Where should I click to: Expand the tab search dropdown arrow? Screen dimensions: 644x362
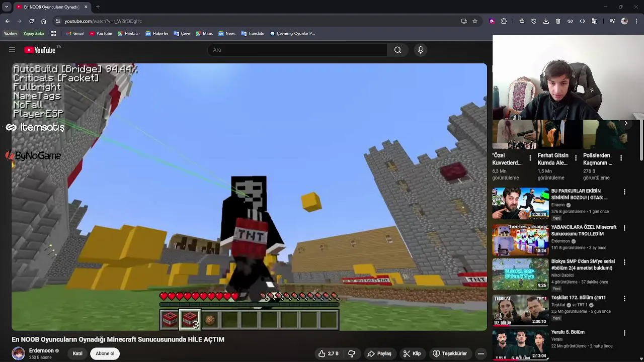(x=6, y=7)
